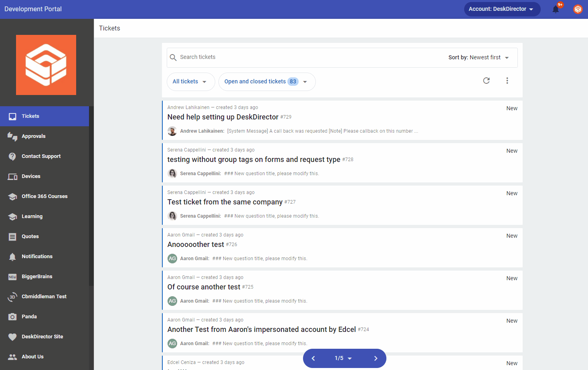
Task: Open Another Test from Aaron's impersonated account
Action: tap(261, 330)
